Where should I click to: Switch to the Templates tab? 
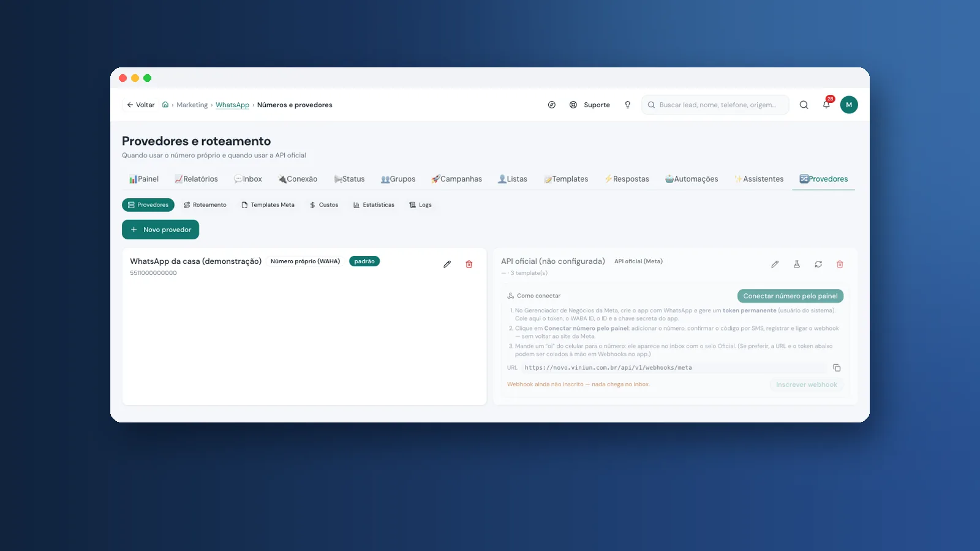pyautogui.click(x=566, y=179)
